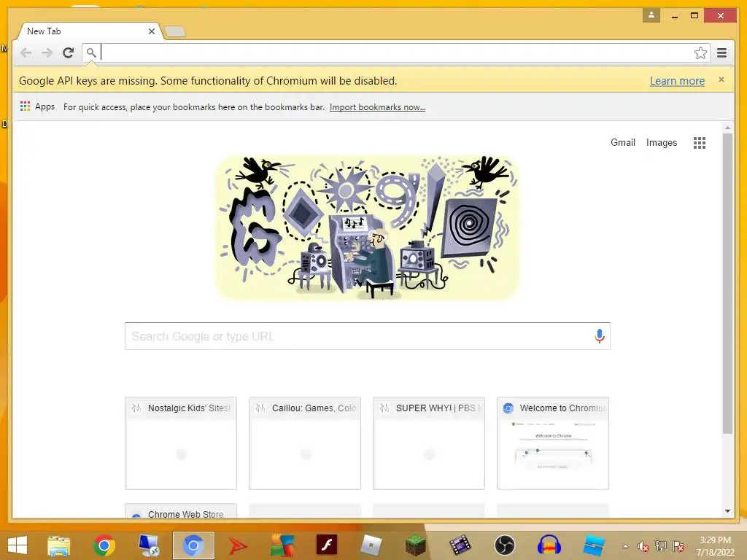The width and height of the screenshot is (747, 560).
Task: Open Caillou: Games thumbnail
Action: click(x=305, y=443)
